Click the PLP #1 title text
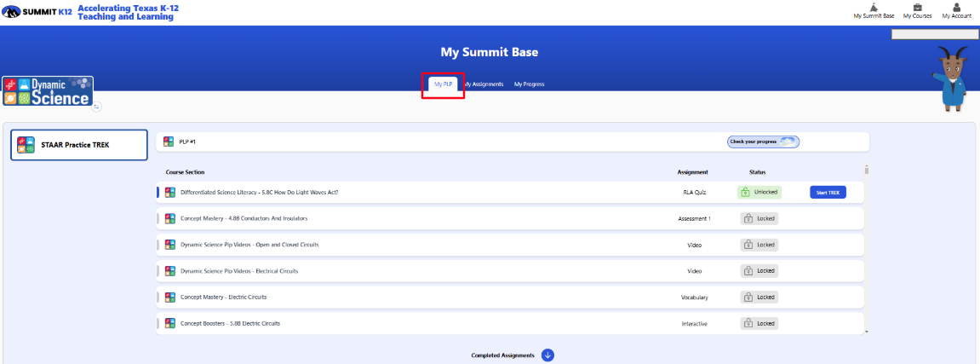 click(187, 142)
